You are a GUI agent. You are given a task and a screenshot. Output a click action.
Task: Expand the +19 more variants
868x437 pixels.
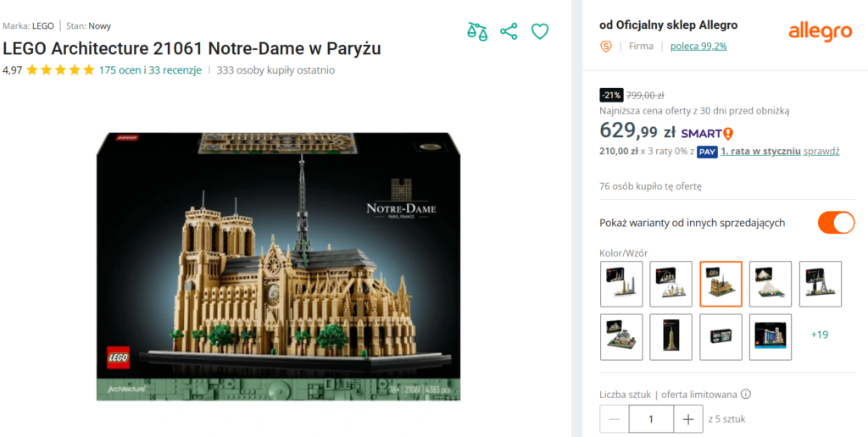pos(820,335)
